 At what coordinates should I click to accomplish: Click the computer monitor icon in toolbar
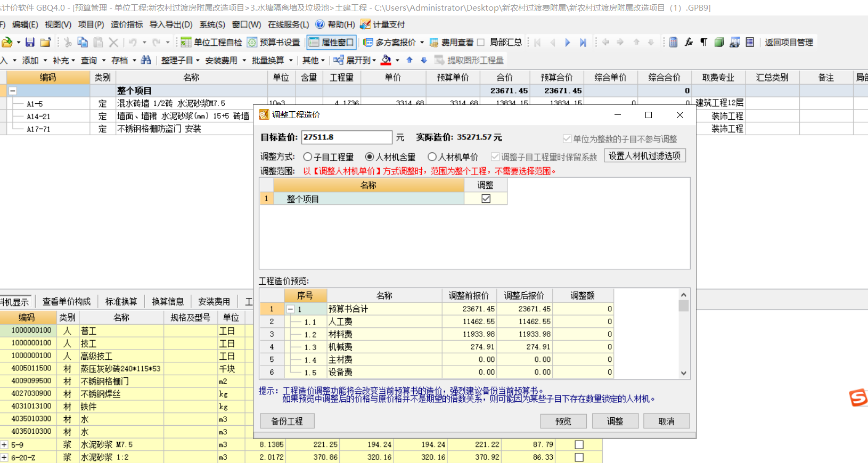point(735,42)
